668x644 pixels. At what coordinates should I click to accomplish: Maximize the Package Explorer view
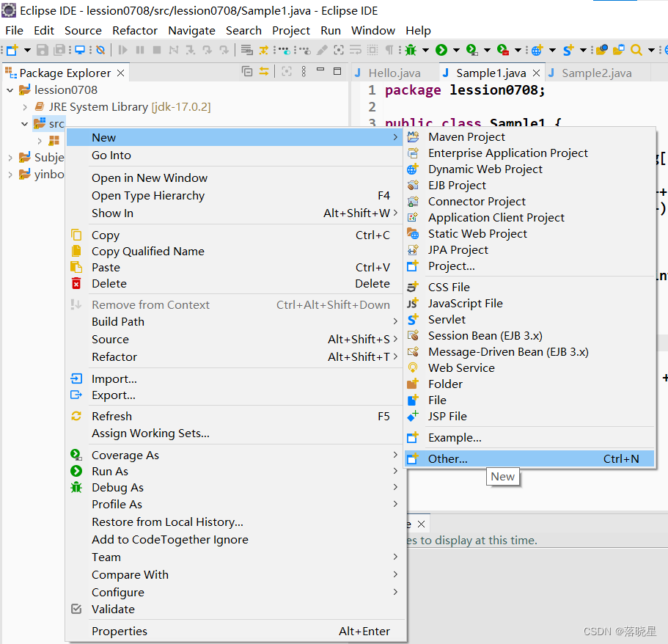coord(337,71)
